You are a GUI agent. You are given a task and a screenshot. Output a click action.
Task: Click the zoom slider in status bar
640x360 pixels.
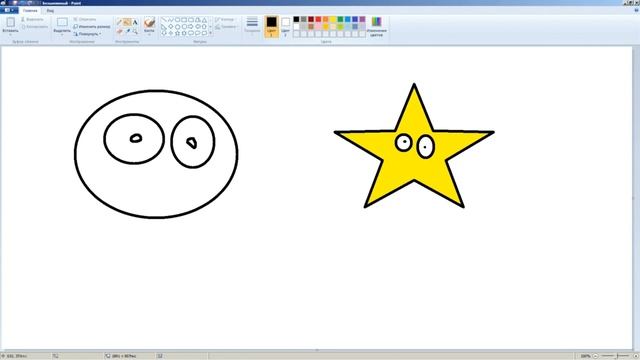(x=616, y=356)
